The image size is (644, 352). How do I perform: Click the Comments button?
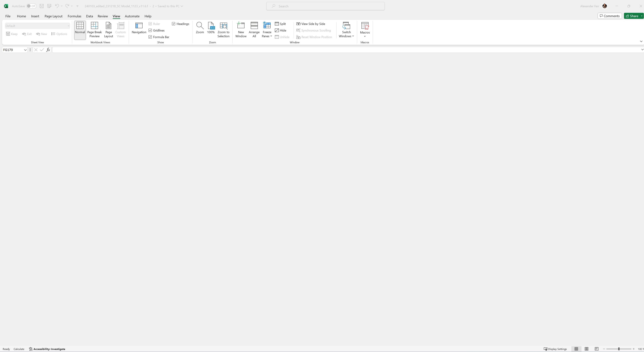[609, 16]
